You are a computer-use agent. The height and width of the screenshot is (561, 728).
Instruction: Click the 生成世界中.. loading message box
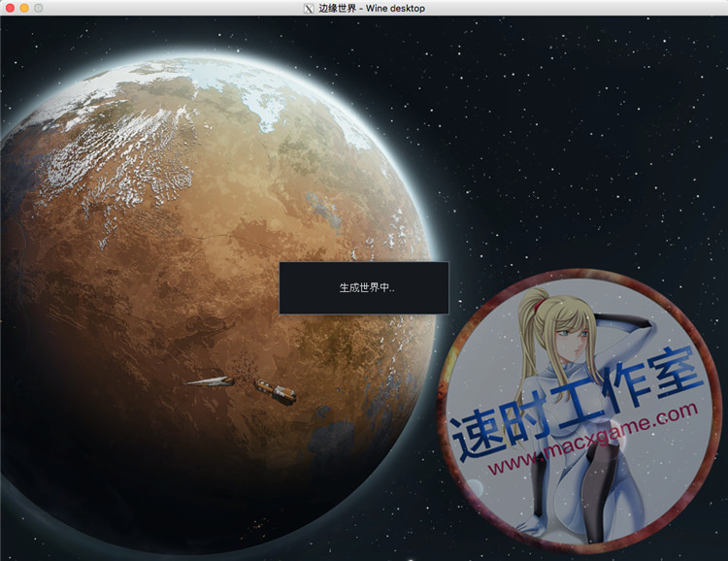pyautogui.click(x=364, y=287)
